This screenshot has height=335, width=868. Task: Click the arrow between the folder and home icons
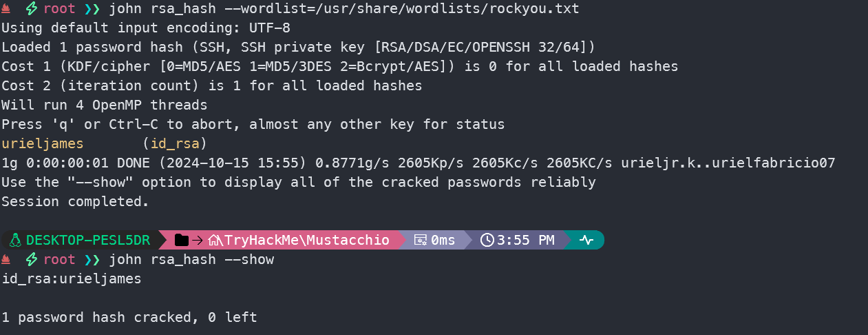[x=198, y=240]
